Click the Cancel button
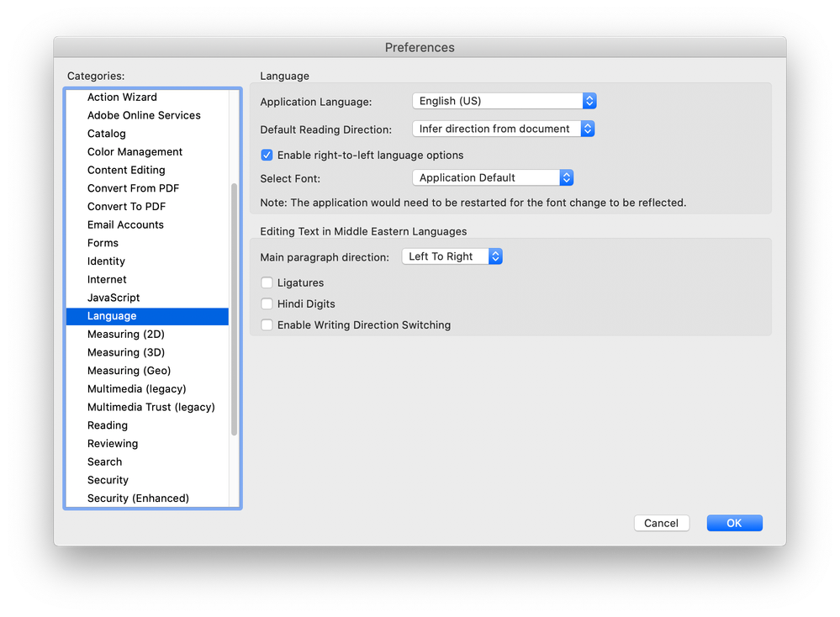Image resolution: width=840 pixels, height=617 pixels. [x=661, y=523]
